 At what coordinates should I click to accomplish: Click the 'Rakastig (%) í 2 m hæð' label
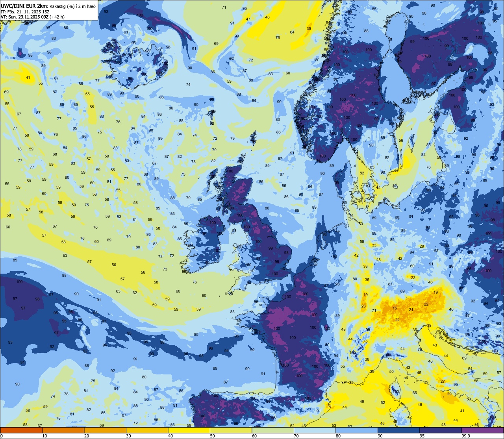[x=72, y=6]
